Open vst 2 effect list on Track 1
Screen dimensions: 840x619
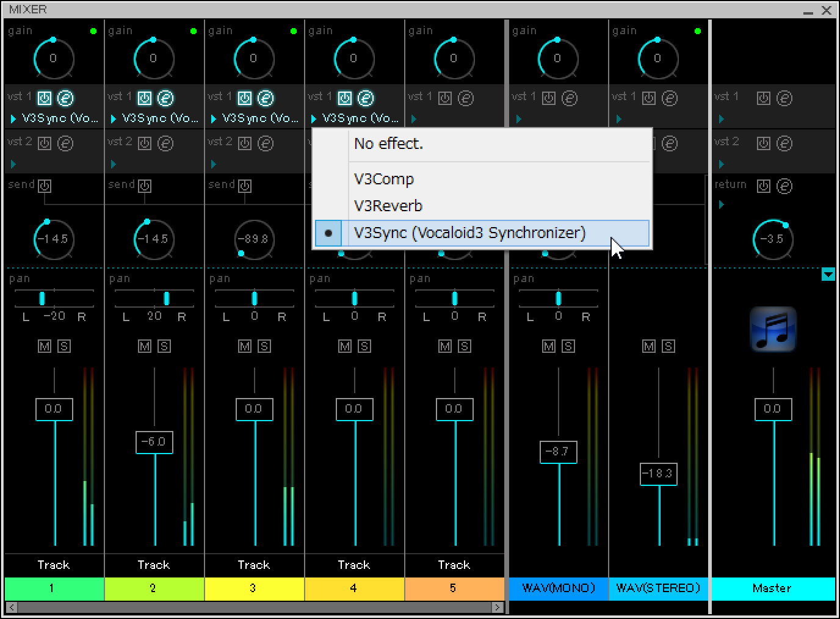(13, 164)
